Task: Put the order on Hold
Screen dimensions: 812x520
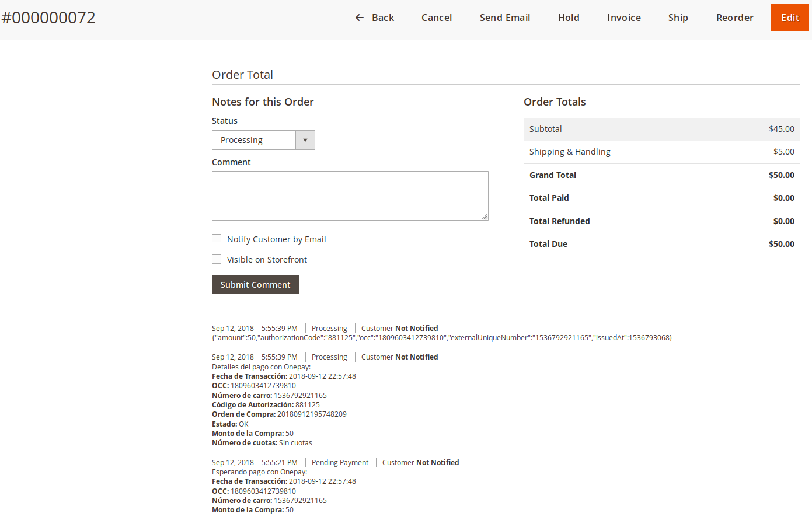Action: pyautogui.click(x=568, y=18)
